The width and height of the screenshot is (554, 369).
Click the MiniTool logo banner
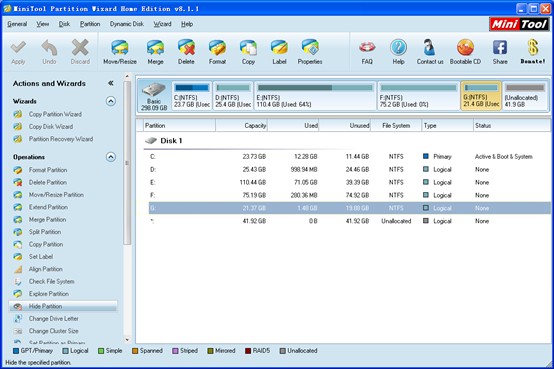pos(519,24)
